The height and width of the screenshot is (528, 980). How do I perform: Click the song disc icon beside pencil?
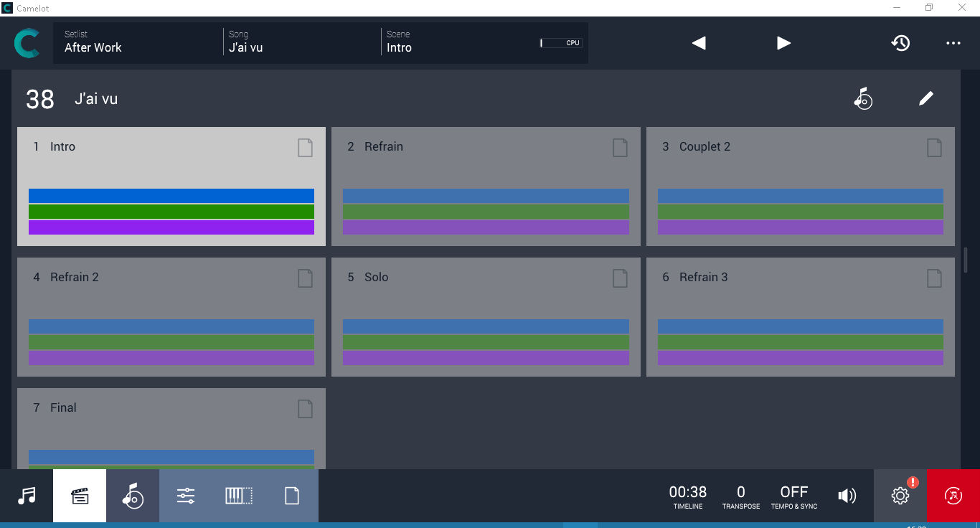pyautogui.click(x=863, y=99)
